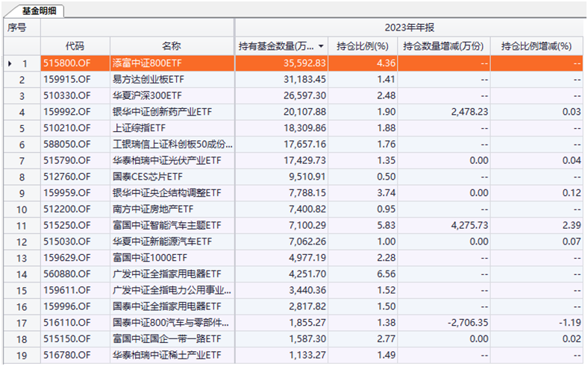Select 国泰中证800汽车与零部件 name cell
This screenshot has height=366, width=588.
coord(171,323)
